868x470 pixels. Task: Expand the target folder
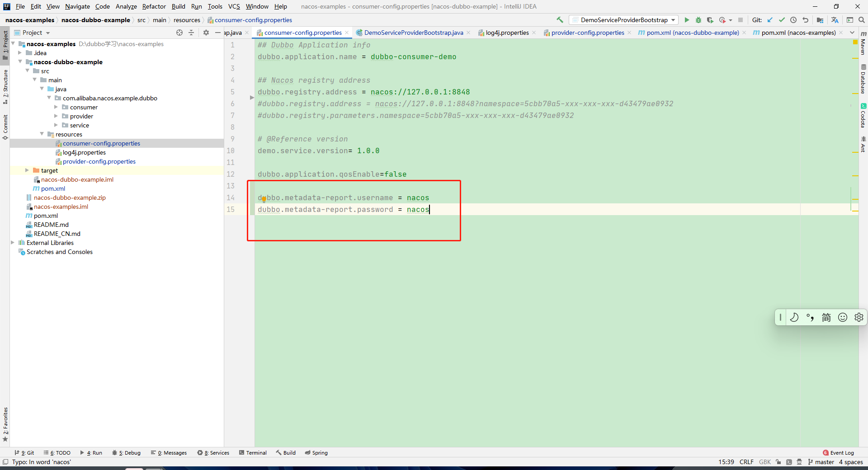[x=28, y=170]
